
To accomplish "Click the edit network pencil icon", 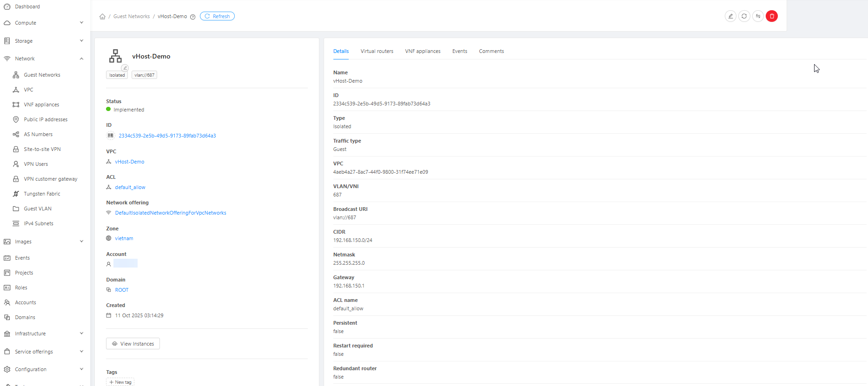I will [730, 16].
